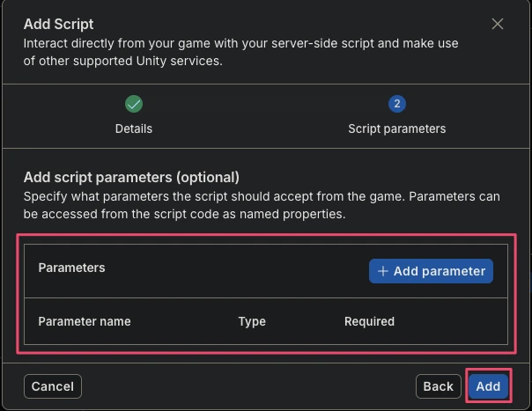Click the Required column header
The width and height of the screenshot is (532, 411).
pyautogui.click(x=369, y=321)
